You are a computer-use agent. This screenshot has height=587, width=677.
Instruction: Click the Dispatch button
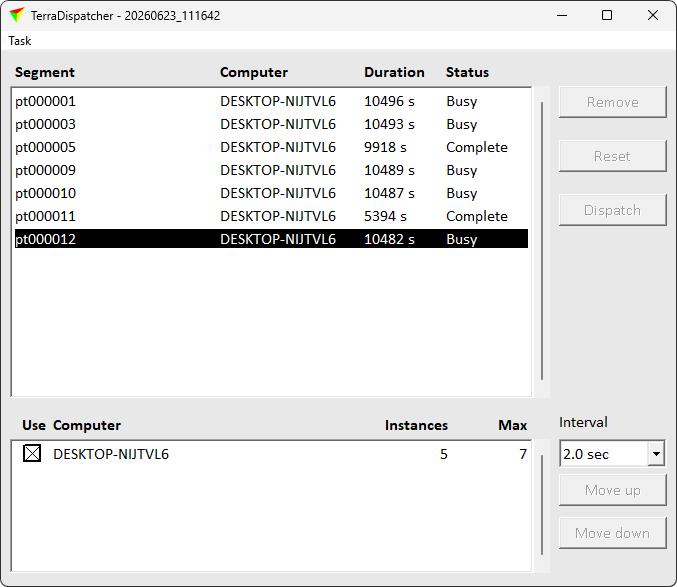tap(613, 210)
